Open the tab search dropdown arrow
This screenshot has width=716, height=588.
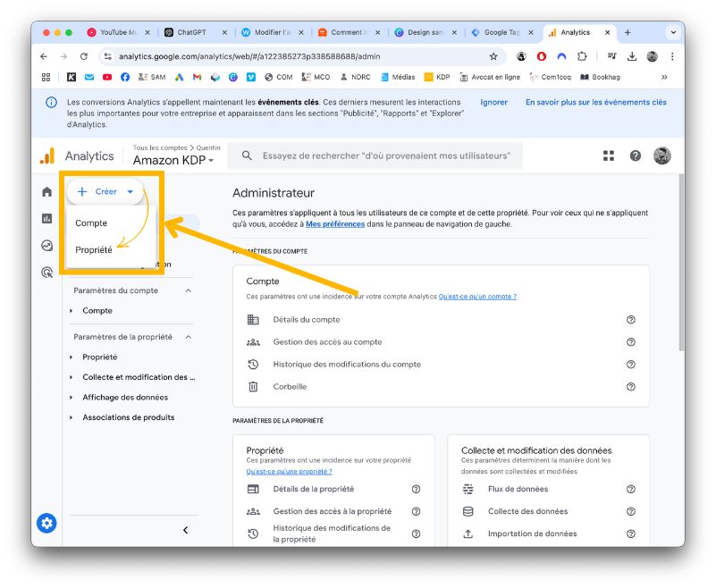(673, 32)
